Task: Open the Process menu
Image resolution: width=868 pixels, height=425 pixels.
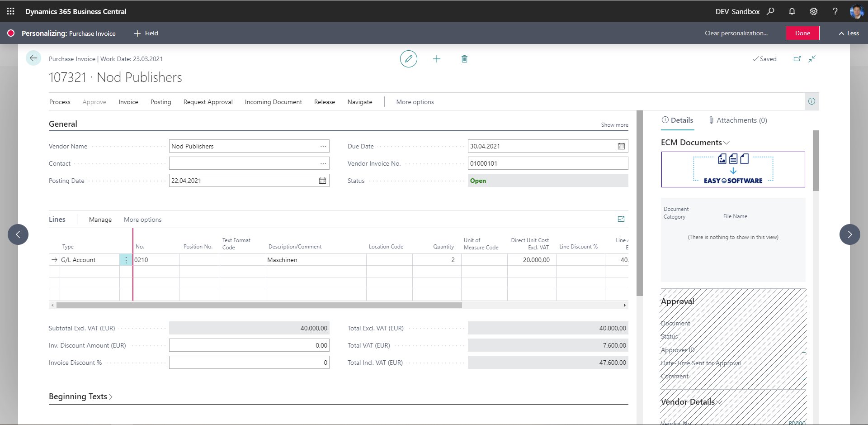Action: (x=60, y=102)
